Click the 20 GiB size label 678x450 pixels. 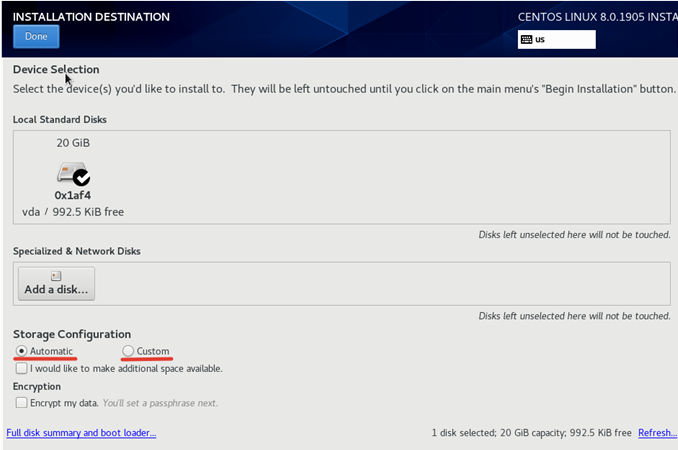click(x=73, y=143)
